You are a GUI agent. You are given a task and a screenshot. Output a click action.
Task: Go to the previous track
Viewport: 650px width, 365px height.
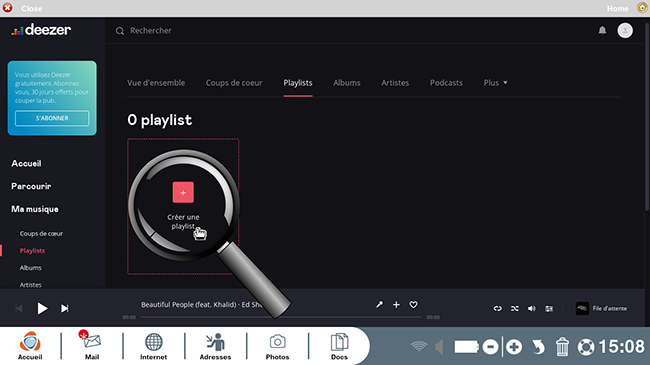(19, 308)
